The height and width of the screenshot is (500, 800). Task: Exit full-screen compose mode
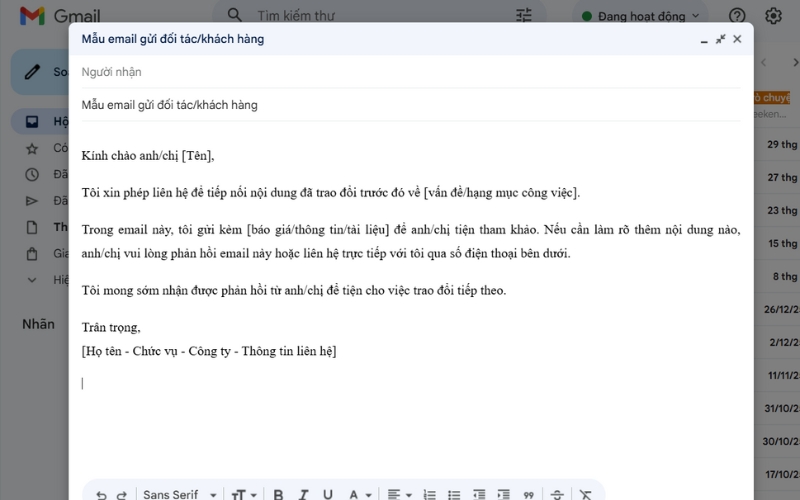pyautogui.click(x=720, y=39)
